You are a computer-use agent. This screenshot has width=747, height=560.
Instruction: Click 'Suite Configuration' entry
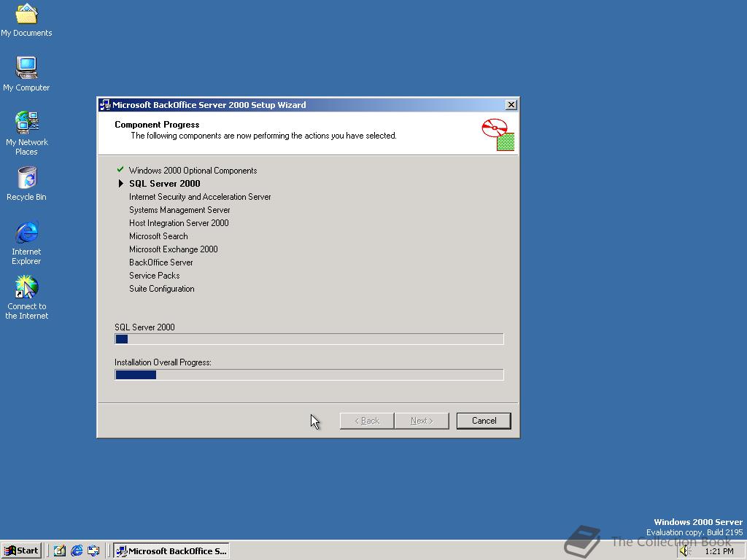(x=161, y=289)
